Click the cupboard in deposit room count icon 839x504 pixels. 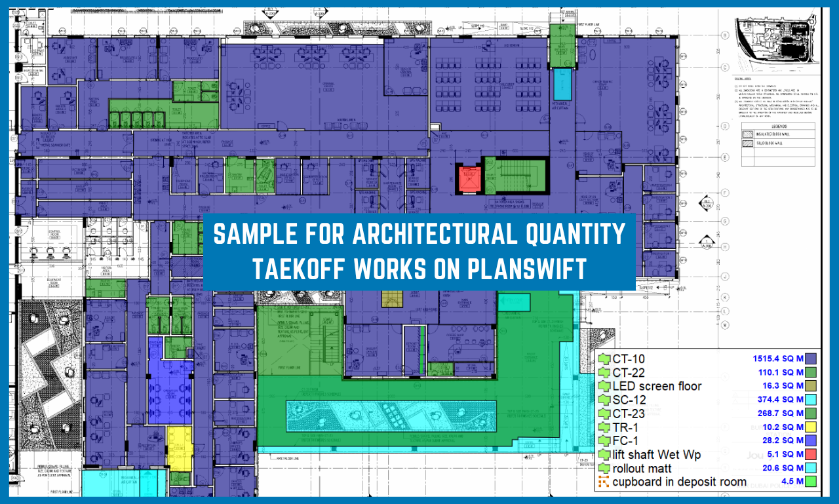604,482
